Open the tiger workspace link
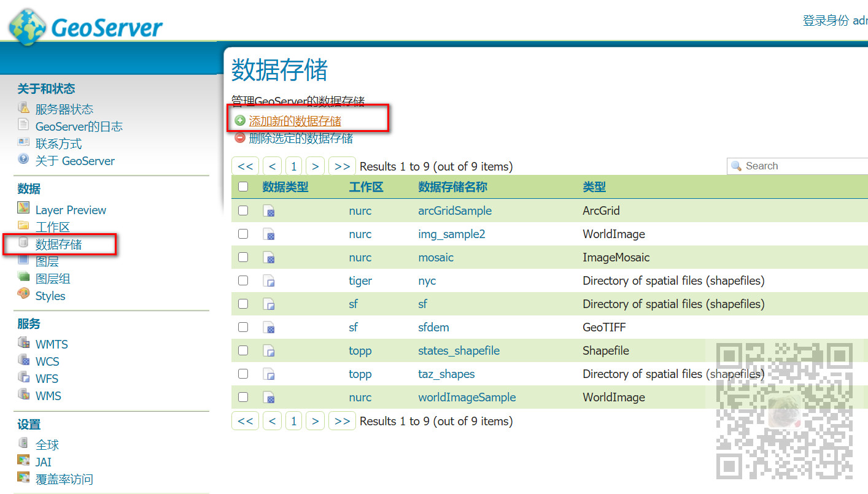This screenshot has height=494, width=868. point(360,280)
